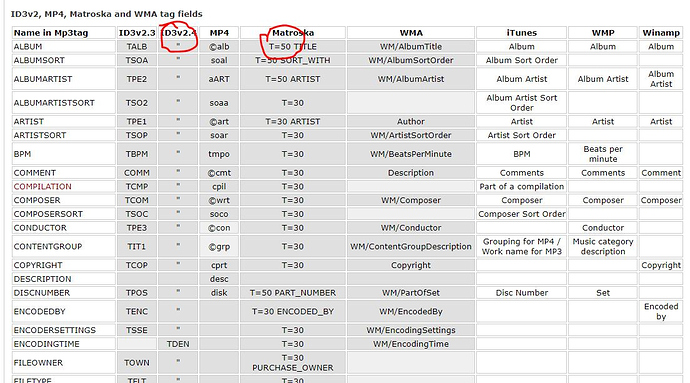
Task: Select the ©cmt cell
Action: (x=219, y=173)
